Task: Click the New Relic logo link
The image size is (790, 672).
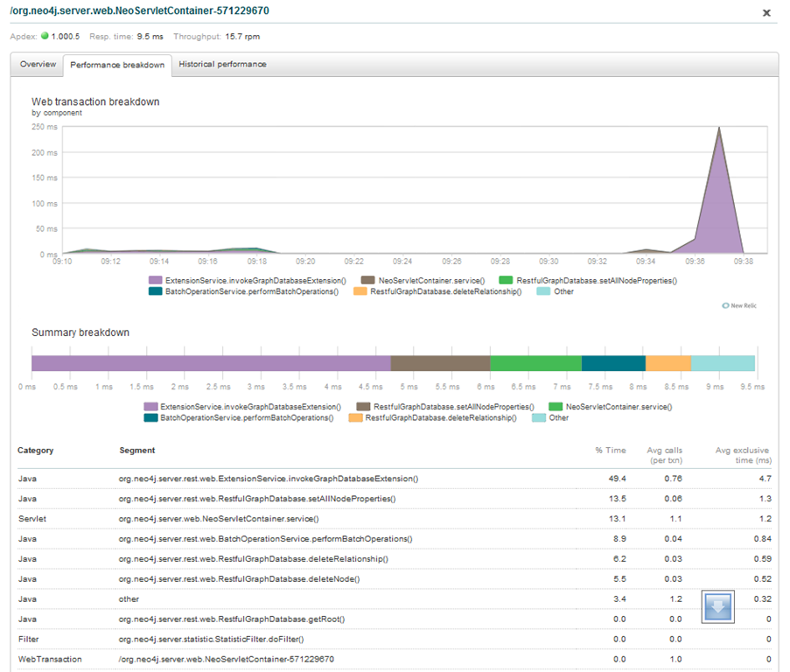Action: (x=739, y=305)
